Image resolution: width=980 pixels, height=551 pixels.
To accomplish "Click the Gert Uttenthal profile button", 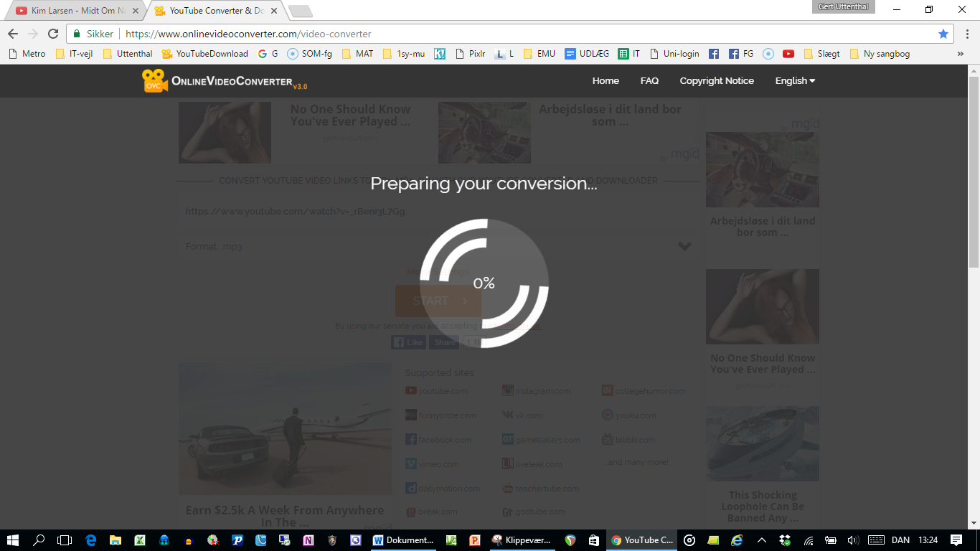I will [x=844, y=7].
